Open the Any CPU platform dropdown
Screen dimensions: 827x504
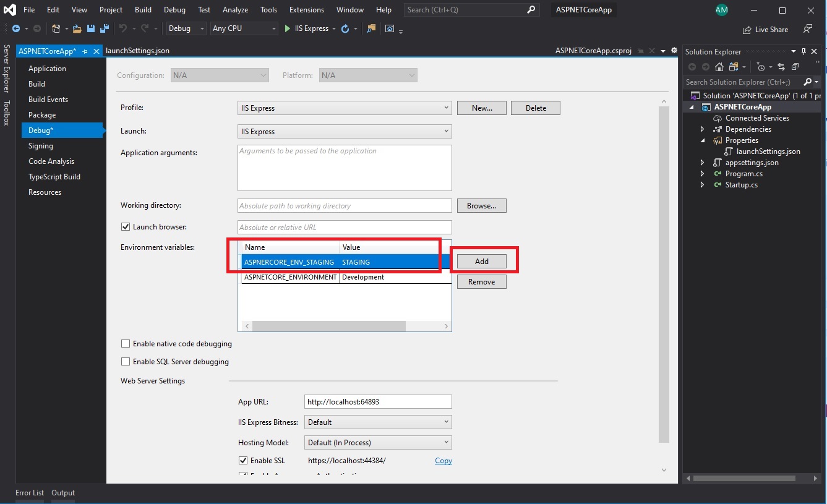pos(244,28)
